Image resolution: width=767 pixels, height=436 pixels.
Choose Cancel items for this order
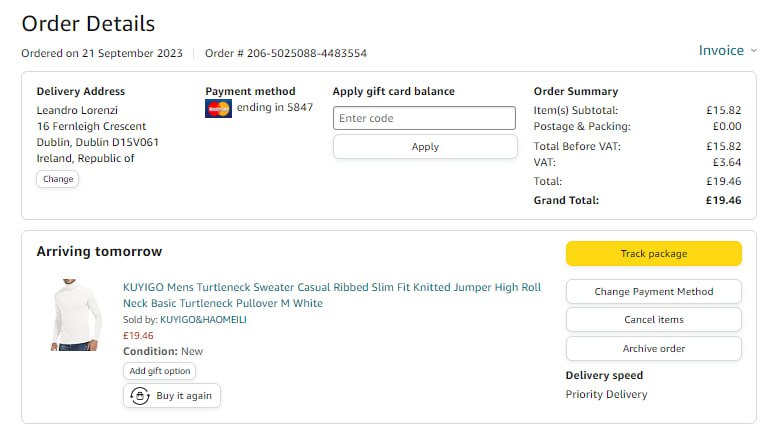pos(653,320)
